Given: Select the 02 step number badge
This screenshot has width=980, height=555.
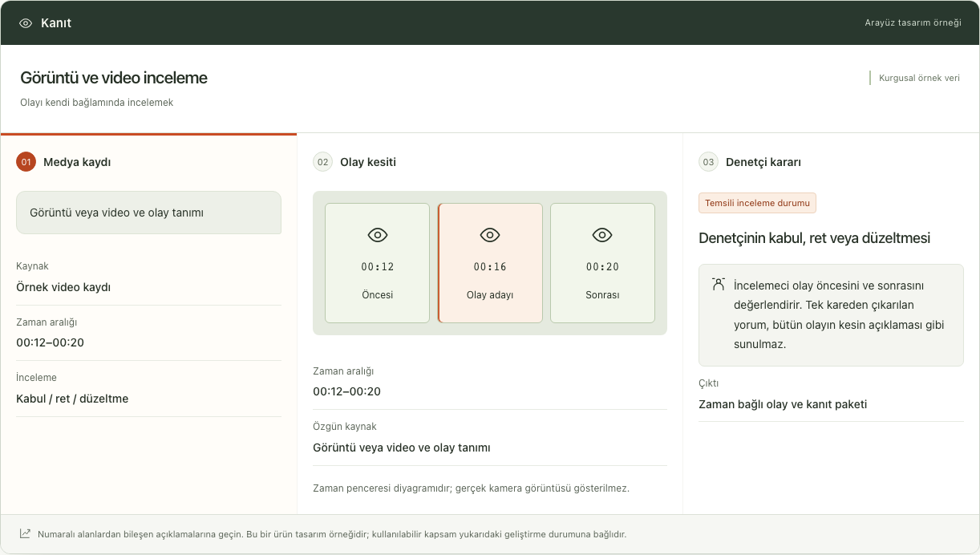Looking at the screenshot, I should click(x=322, y=162).
